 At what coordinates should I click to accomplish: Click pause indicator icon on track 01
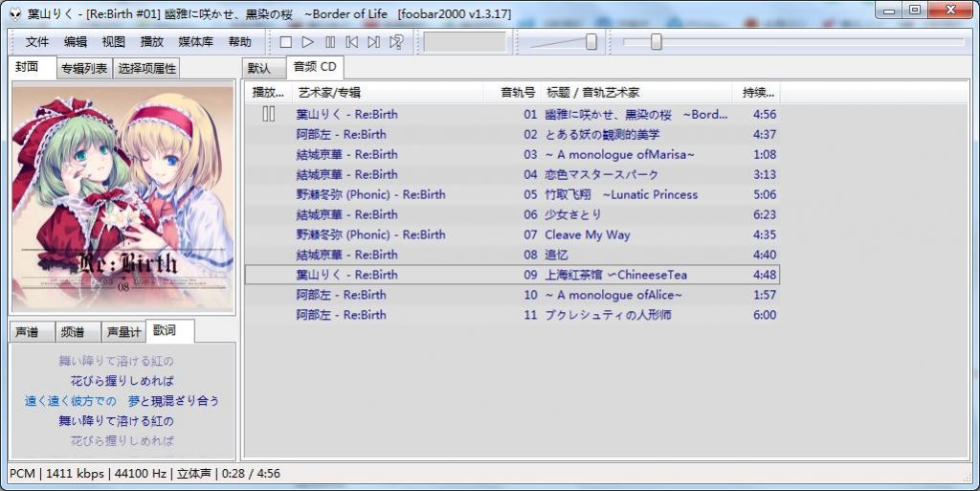tap(269, 114)
